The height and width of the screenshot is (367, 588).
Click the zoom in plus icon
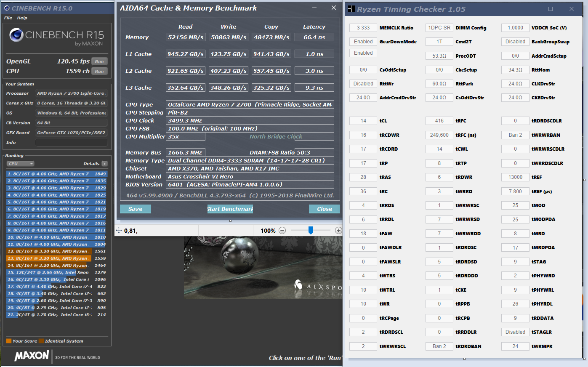(338, 231)
